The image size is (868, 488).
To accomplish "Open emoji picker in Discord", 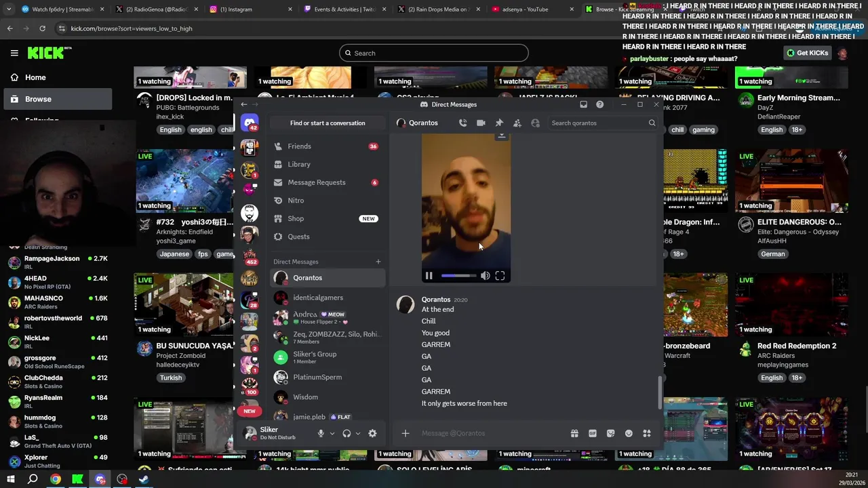I will pos(629,433).
